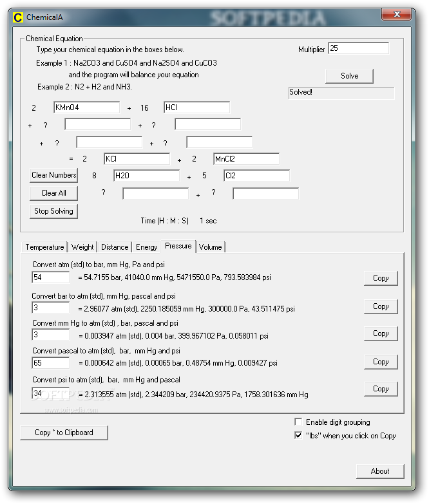Click the psi input with 34
Screen dimensions: 429x504
(x=51, y=393)
